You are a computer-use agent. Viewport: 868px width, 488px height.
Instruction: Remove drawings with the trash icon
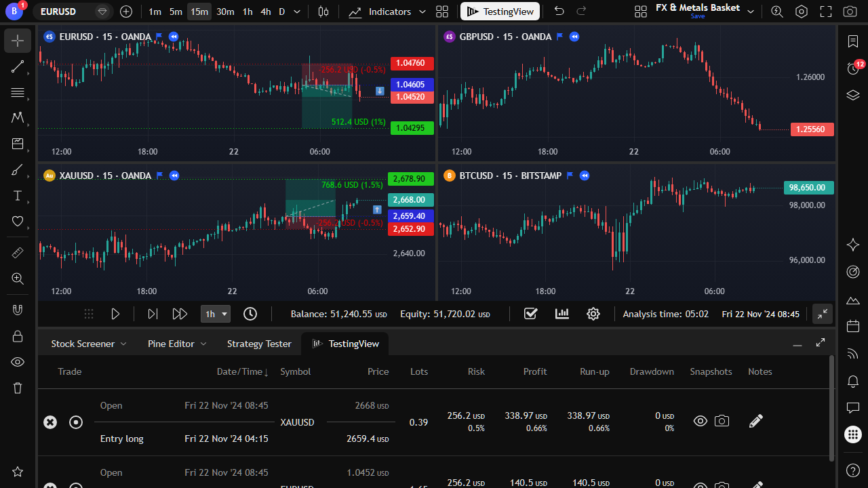18,388
